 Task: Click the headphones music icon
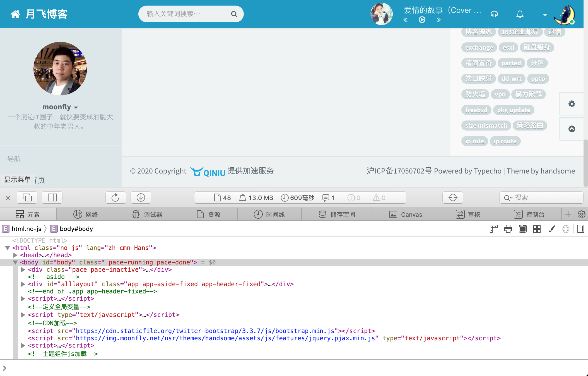[x=494, y=14]
